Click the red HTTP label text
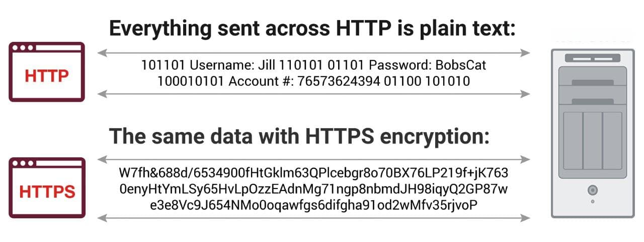 tap(47, 76)
